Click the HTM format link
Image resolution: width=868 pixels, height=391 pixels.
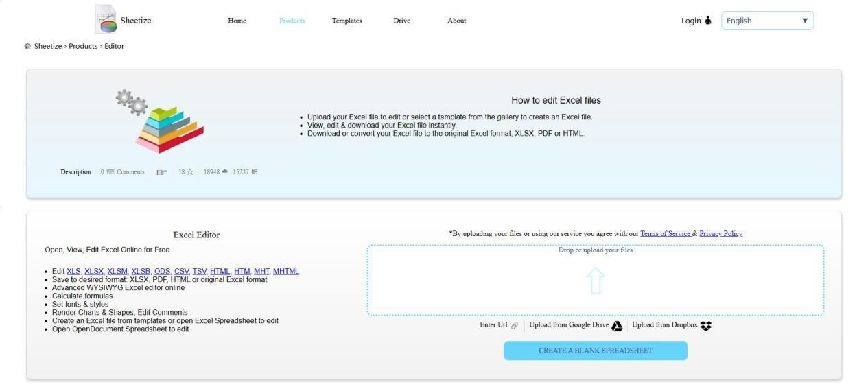coord(242,272)
